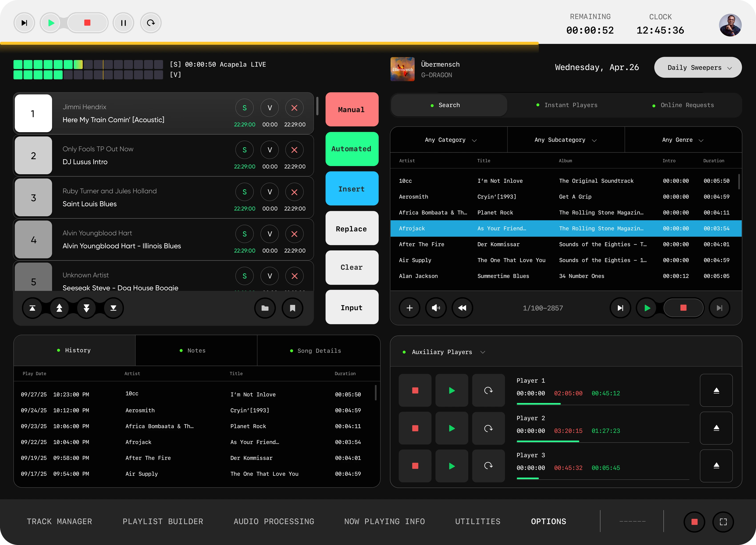Click the speaker preview icon
Screen dimensions: 756x545
pos(436,308)
